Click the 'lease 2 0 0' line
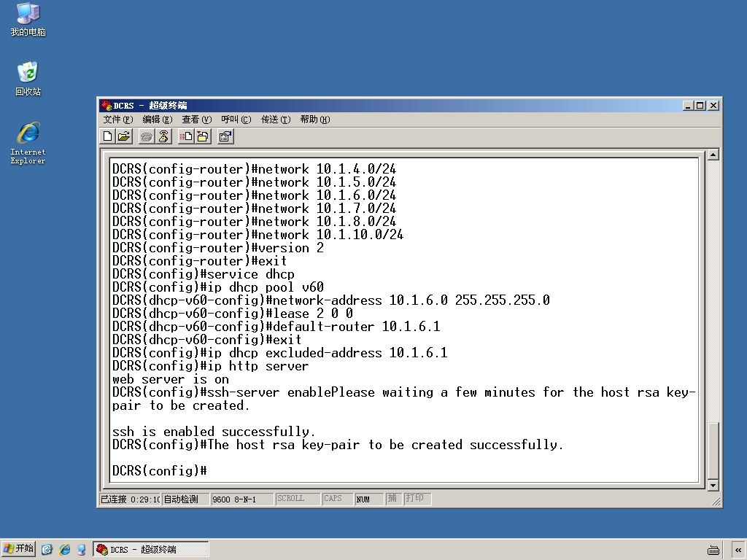747x560 pixels. (x=233, y=314)
